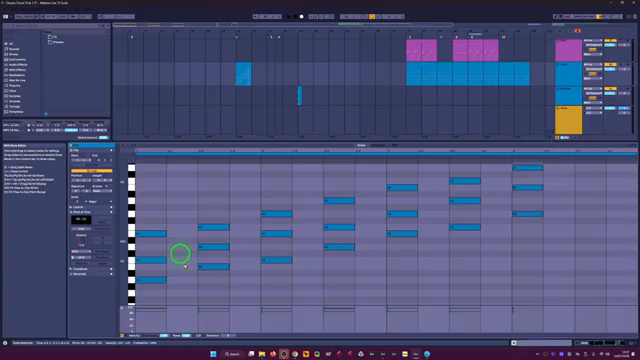Adjust the Deviation slider in velocity lane
Image resolution: width=640 pixels, height=360 pixels.
(228, 336)
